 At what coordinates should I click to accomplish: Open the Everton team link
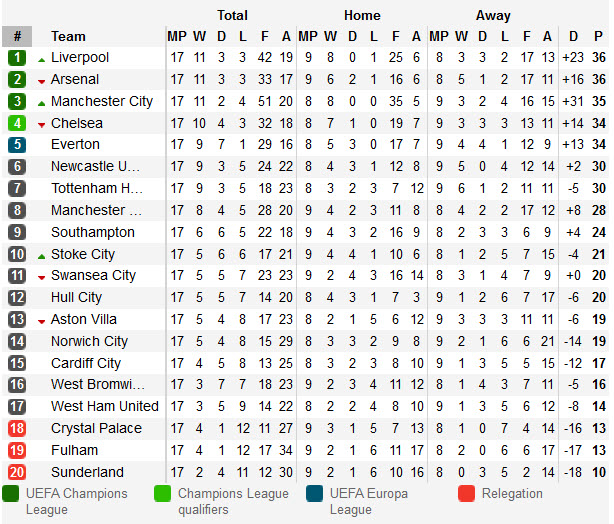(x=77, y=145)
